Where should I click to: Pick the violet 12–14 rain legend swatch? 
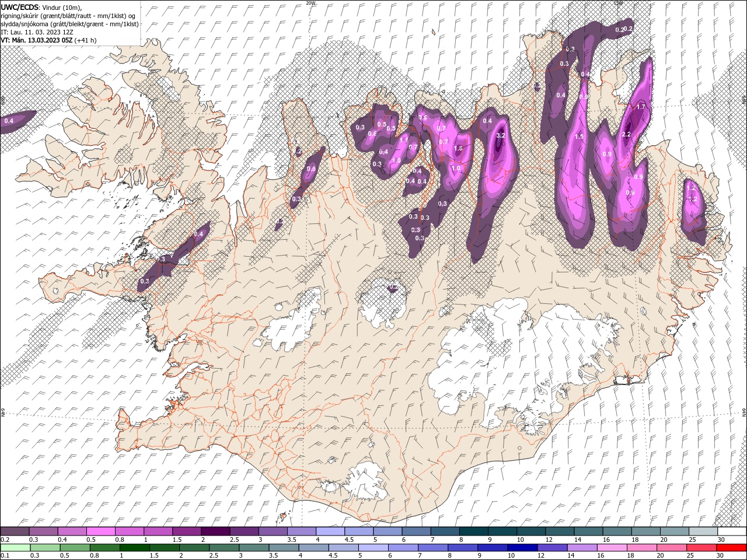click(553, 548)
